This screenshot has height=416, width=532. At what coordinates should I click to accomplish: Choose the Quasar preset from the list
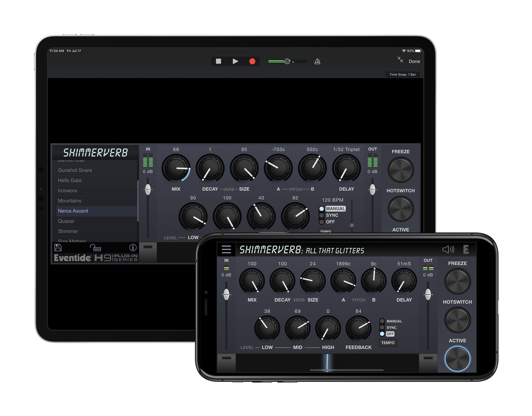[x=66, y=221]
